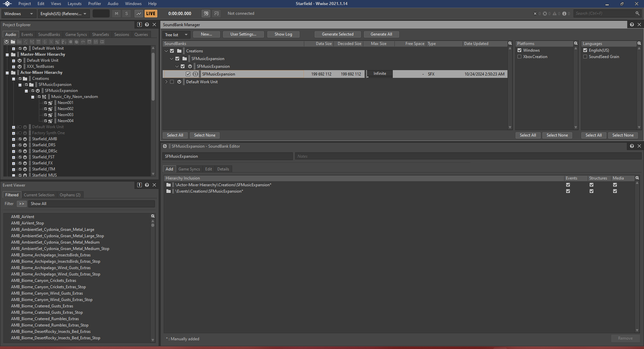Open help for the Project Explorer panel

tap(147, 24)
